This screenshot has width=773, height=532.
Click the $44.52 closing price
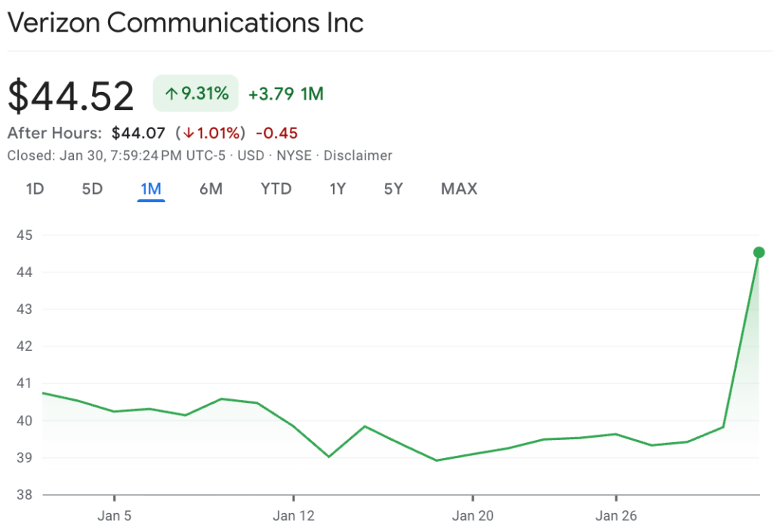(71, 96)
